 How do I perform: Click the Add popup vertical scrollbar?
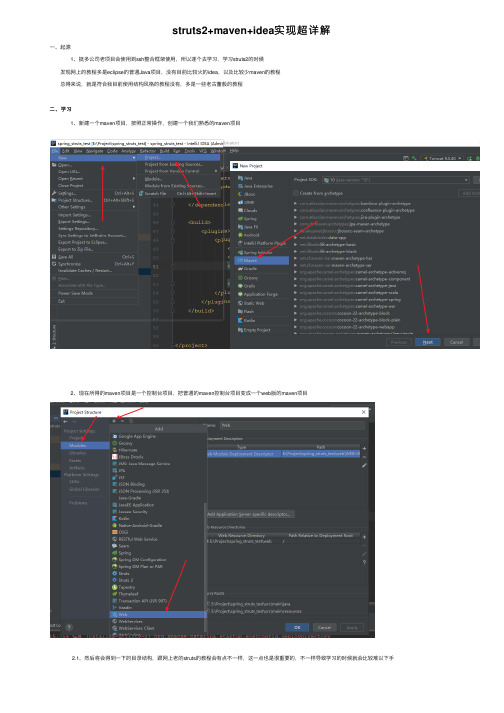coord(205,566)
